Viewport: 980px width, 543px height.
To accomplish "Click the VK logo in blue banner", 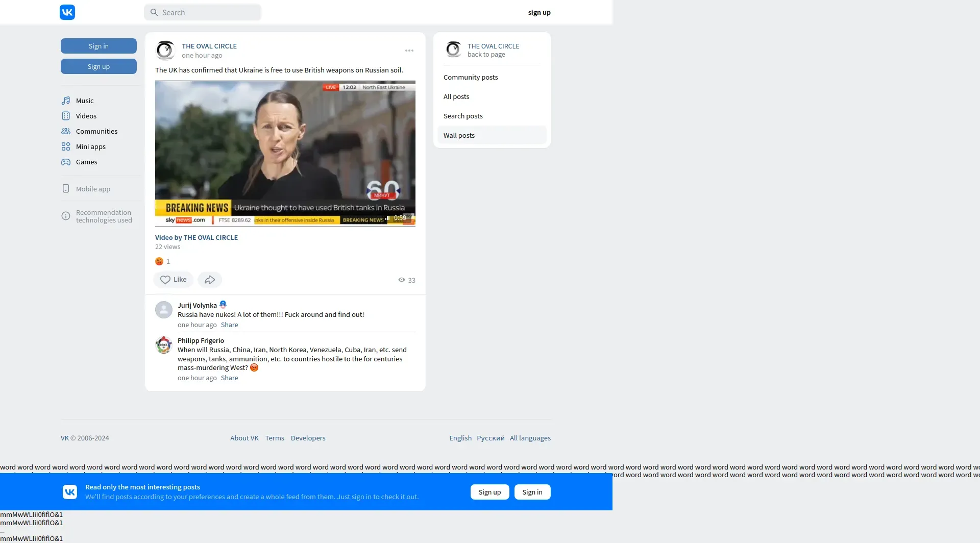I will click(70, 492).
